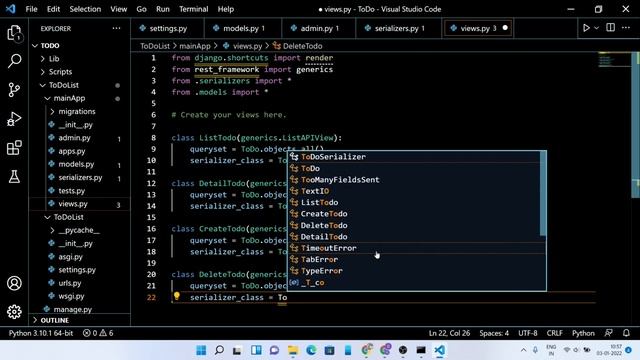Open the Selection menu
The image size is (640, 360).
[85, 9]
